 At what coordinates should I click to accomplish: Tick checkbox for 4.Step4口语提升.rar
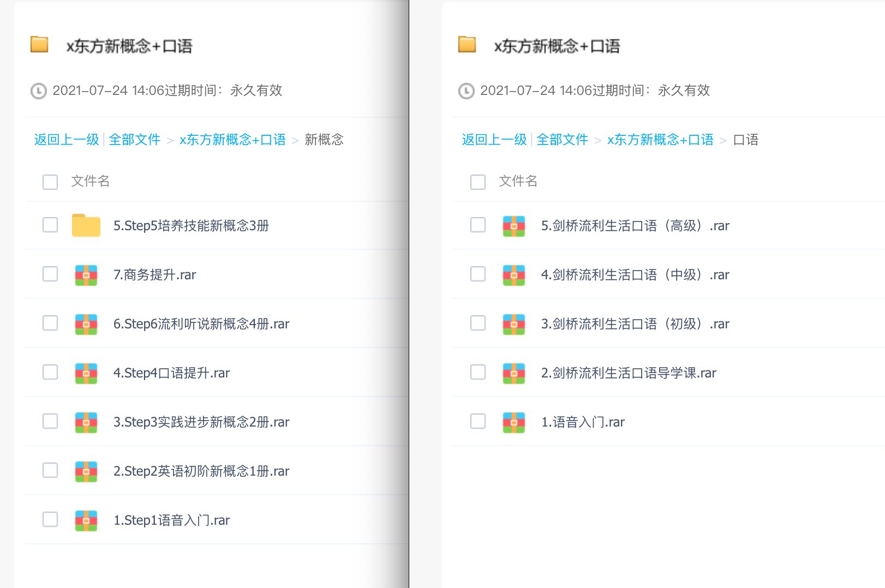[50, 372]
